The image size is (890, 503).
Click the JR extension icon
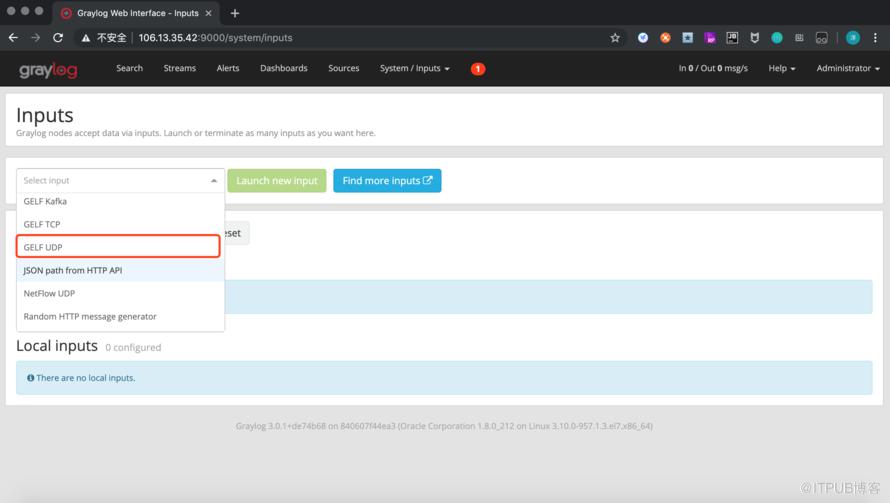[x=732, y=38]
